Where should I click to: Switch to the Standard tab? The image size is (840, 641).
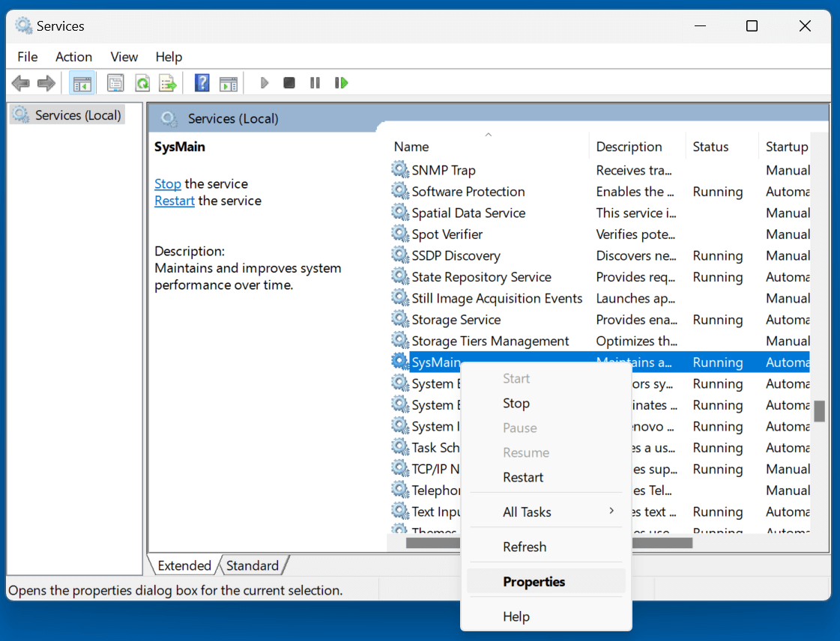click(253, 565)
